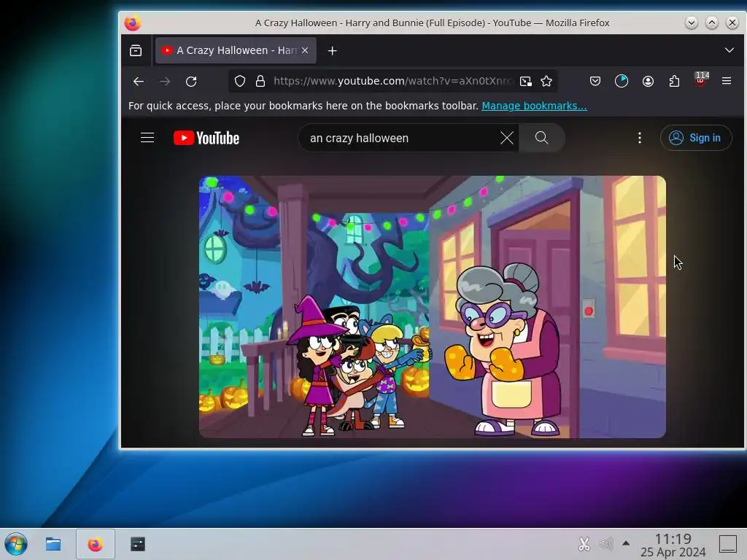The image size is (747, 560).
Task: Open Firefox View in the tab bar
Action: pos(136,50)
